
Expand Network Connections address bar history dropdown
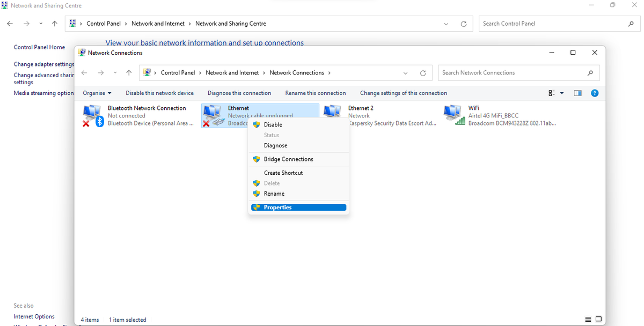click(x=405, y=73)
